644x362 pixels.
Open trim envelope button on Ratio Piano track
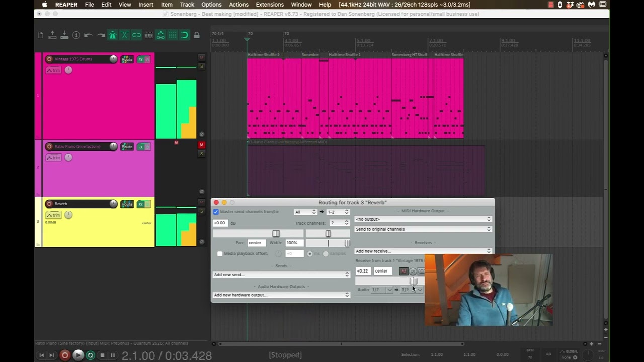click(x=53, y=158)
